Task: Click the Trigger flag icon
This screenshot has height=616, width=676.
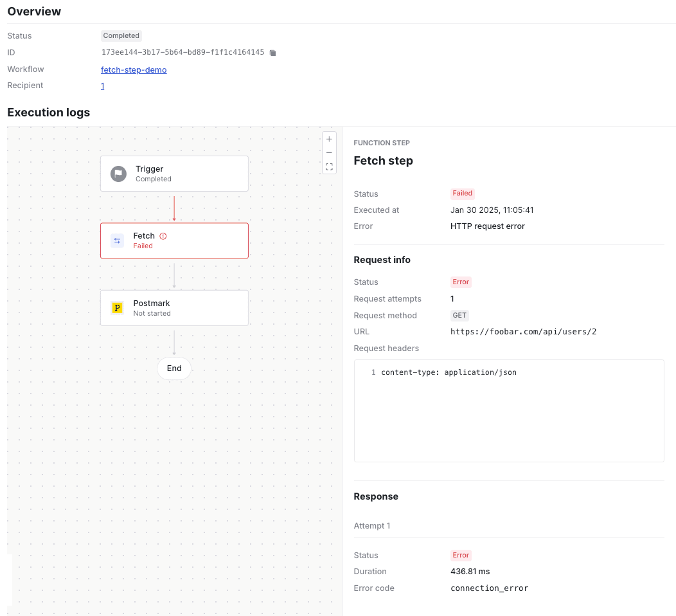Action: click(118, 174)
